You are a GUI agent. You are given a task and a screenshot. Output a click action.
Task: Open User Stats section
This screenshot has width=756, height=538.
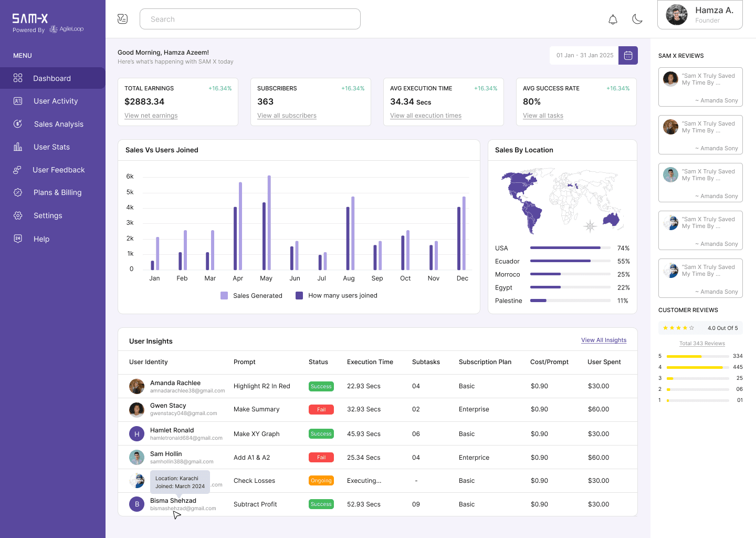click(x=52, y=147)
